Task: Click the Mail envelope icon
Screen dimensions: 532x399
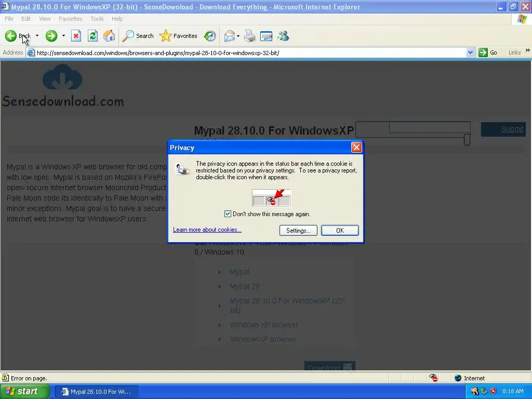Action: pos(230,36)
